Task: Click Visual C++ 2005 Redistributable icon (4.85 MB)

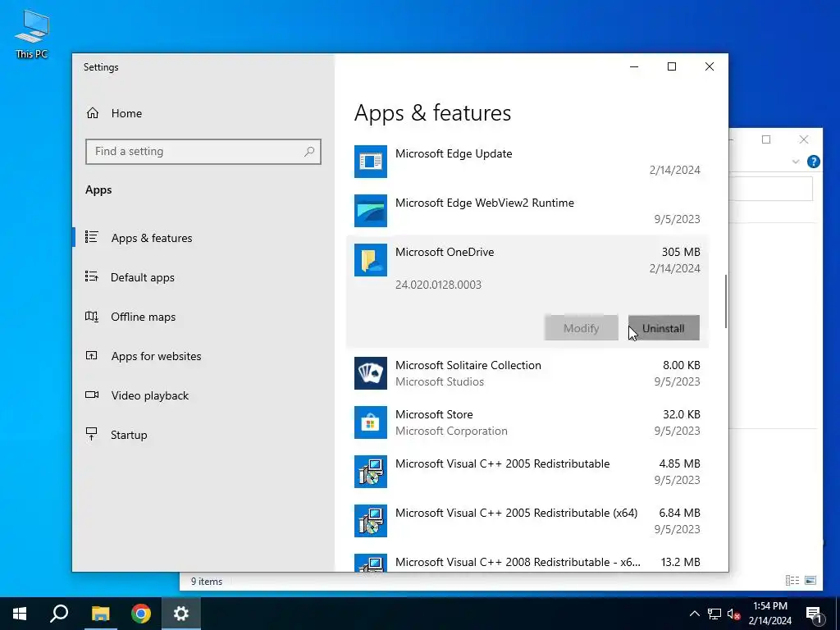Action: [371, 472]
